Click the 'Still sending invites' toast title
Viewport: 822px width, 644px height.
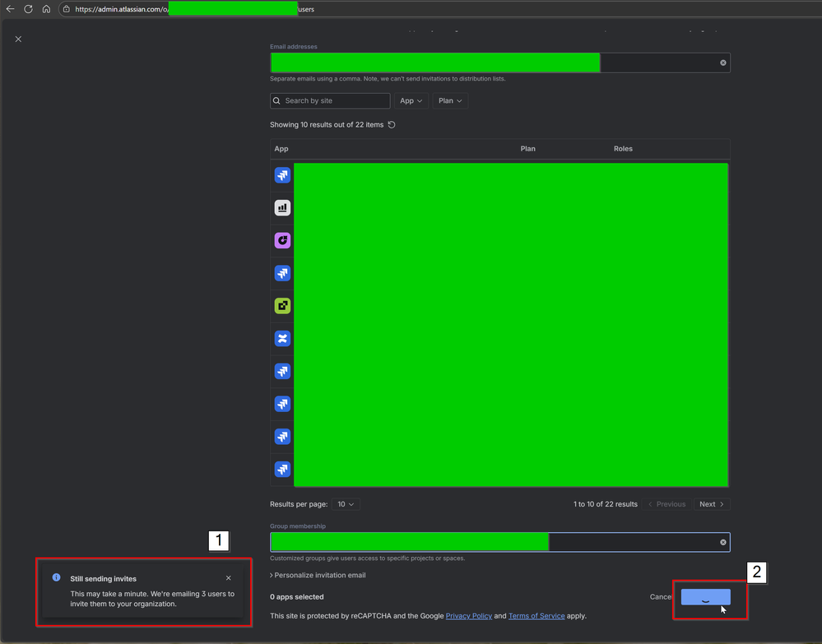coord(104,579)
